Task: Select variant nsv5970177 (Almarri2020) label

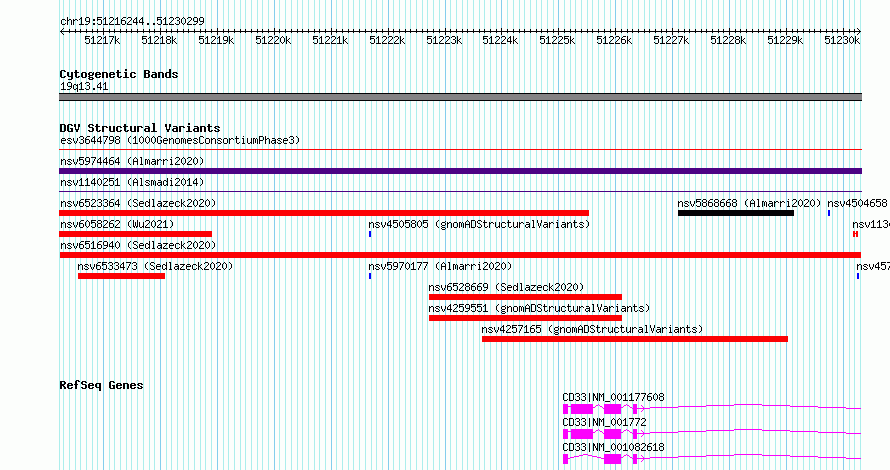Action: coord(440,266)
